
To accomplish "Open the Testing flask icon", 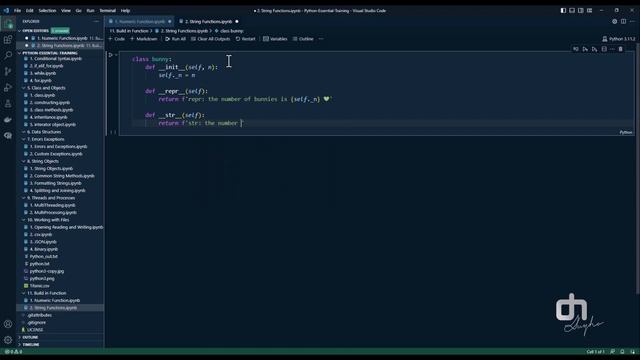I will 8,104.
